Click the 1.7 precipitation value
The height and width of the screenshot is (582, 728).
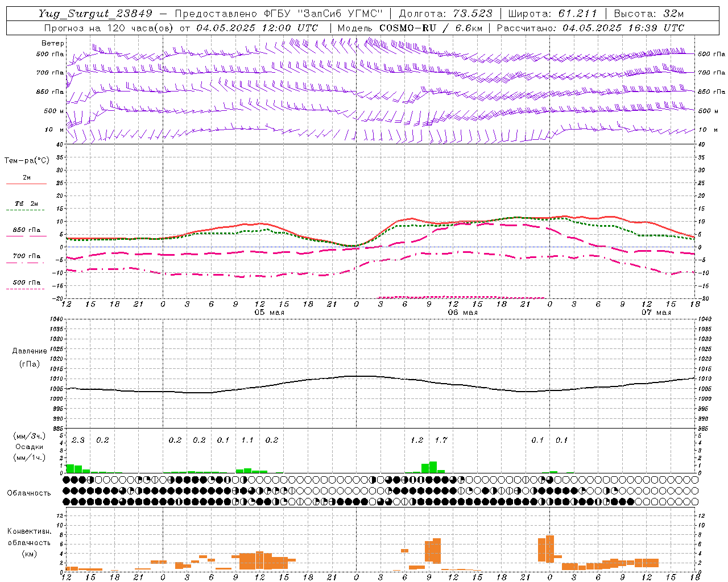(441, 440)
